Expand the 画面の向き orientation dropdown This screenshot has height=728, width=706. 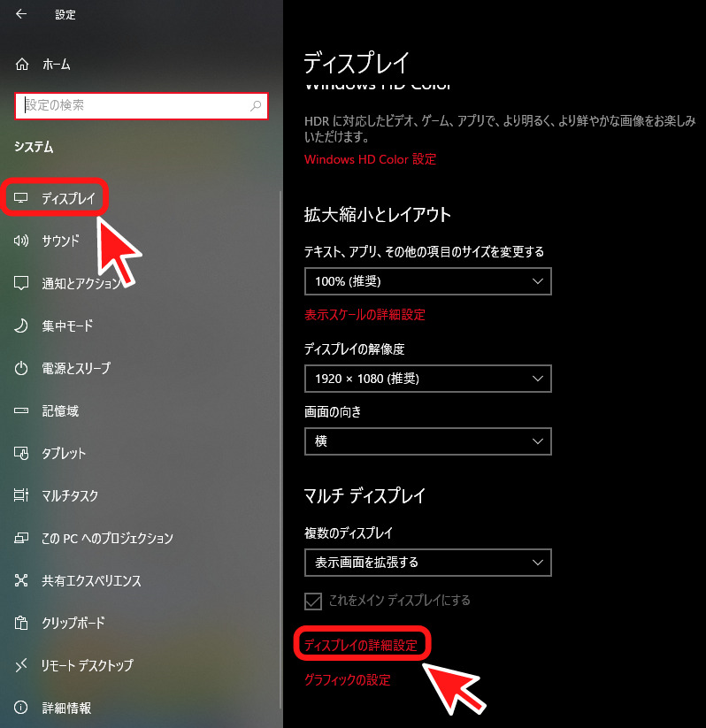[x=428, y=441]
